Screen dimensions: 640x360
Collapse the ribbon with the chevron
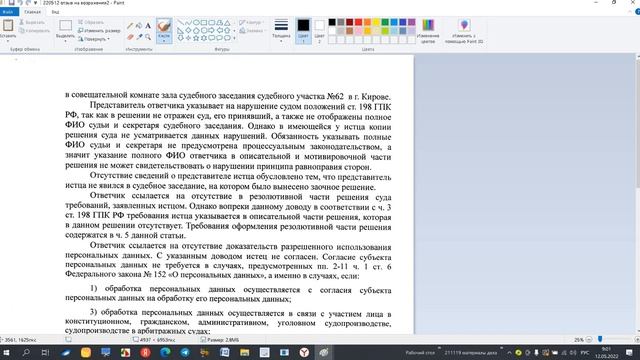pos(629,12)
